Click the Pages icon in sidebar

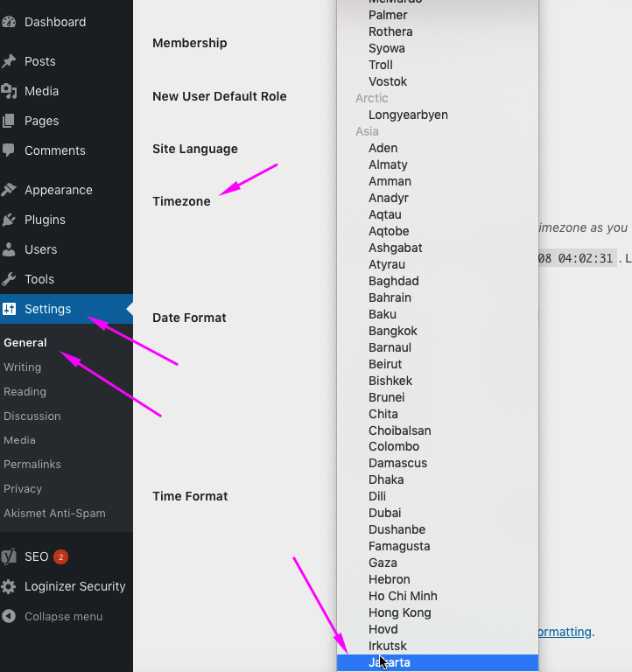(9, 121)
